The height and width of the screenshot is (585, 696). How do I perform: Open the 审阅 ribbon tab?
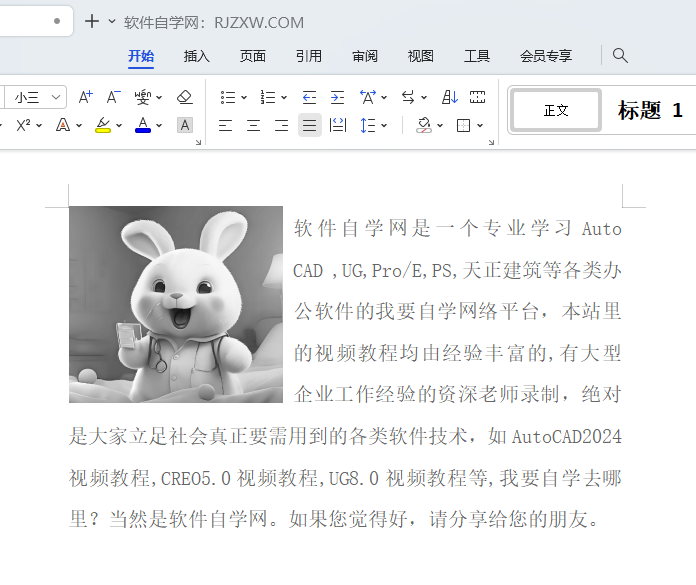pos(365,56)
